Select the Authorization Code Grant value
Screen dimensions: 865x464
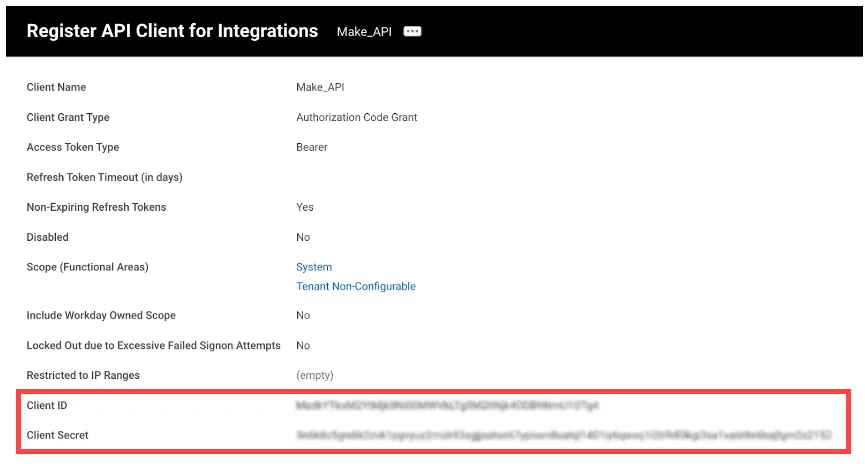[356, 117]
